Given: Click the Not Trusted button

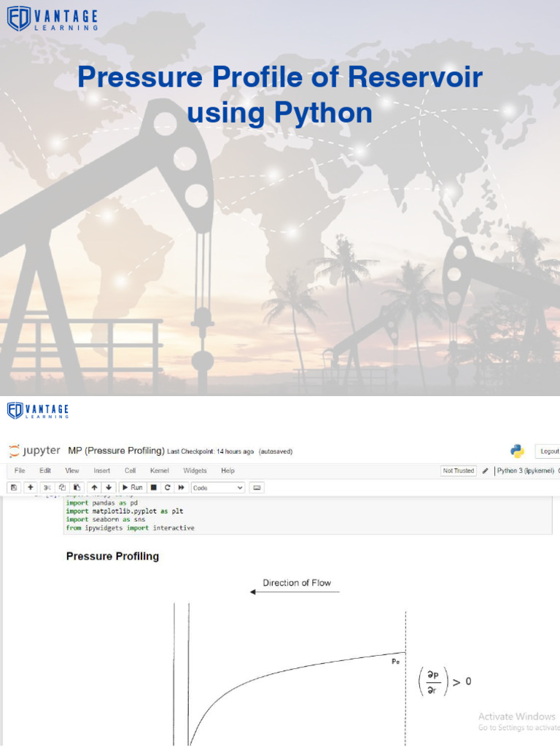Looking at the screenshot, I should 459,471.
